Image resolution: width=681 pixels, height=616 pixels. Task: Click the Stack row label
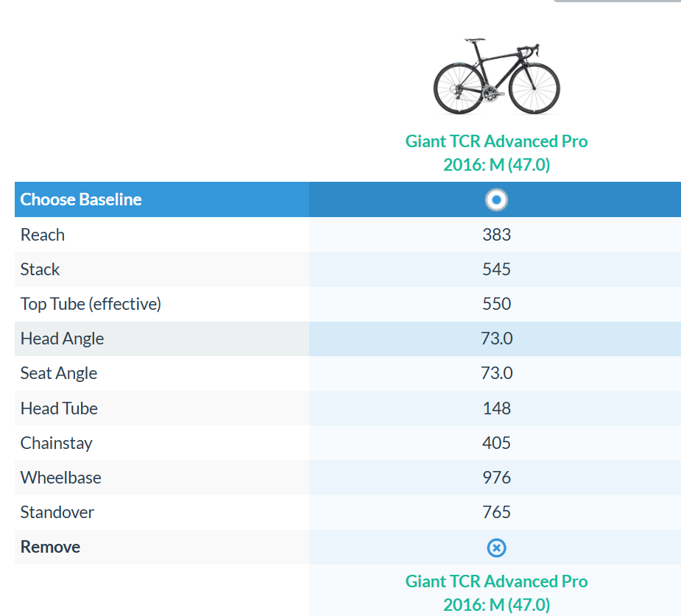click(40, 269)
